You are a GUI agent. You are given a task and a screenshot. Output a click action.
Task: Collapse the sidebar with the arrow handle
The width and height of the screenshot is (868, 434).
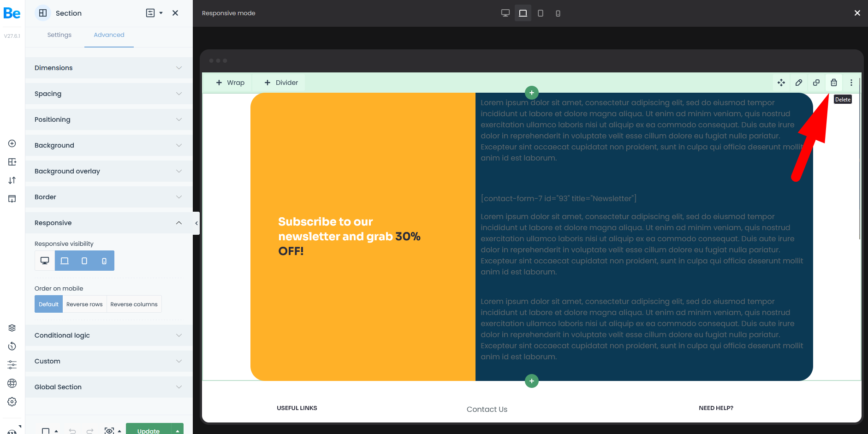(196, 223)
